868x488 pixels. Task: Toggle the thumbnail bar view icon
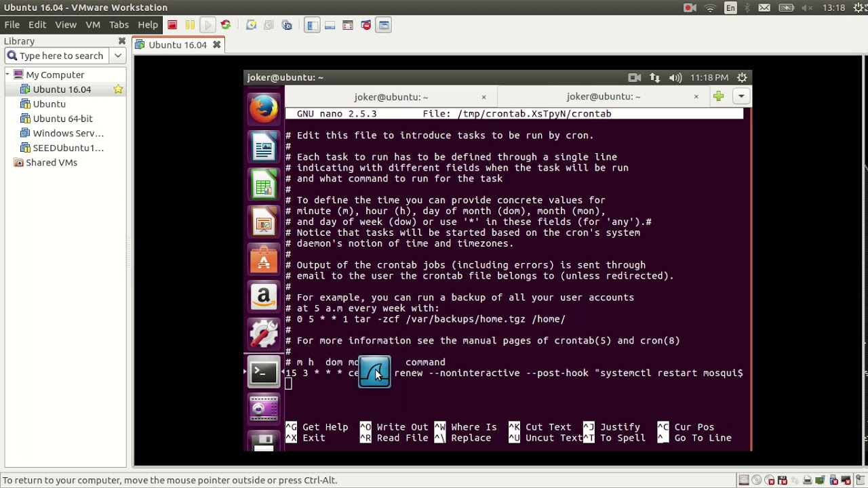pyautogui.click(x=330, y=25)
